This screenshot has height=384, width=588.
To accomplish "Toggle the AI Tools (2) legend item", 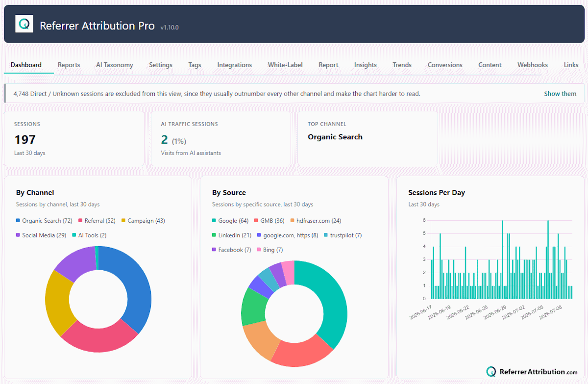I will [89, 235].
